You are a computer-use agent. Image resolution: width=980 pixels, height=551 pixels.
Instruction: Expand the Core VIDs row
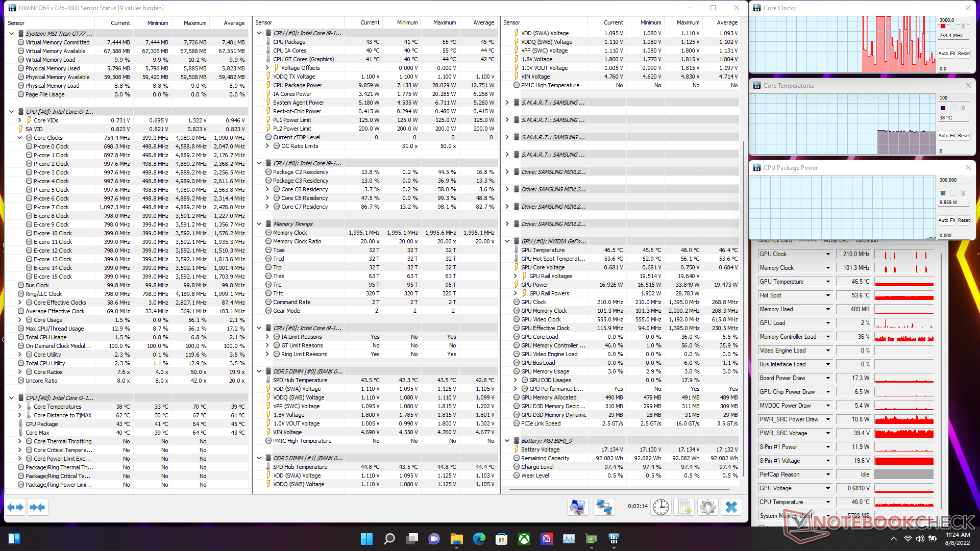click(x=20, y=120)
